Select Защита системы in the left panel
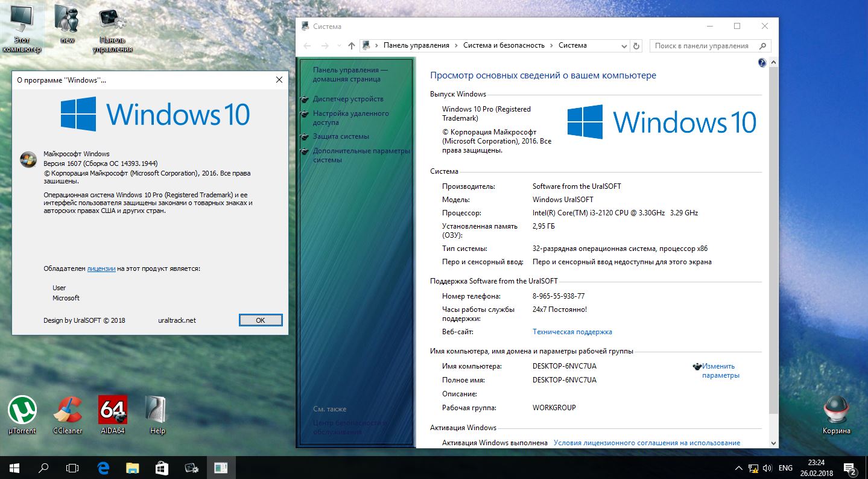Screen dimensions: 868x479 [341, 136]
